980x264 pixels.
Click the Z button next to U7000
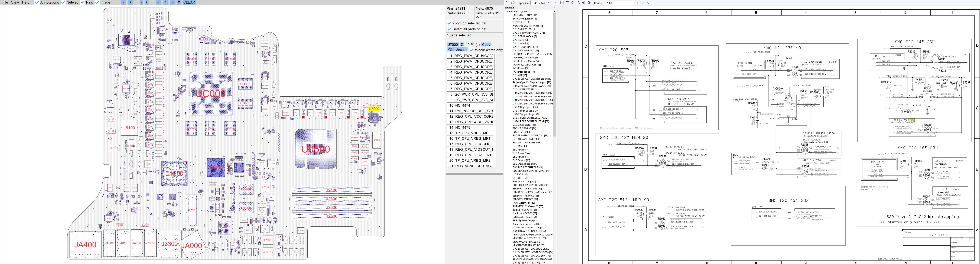coord(462,44)
